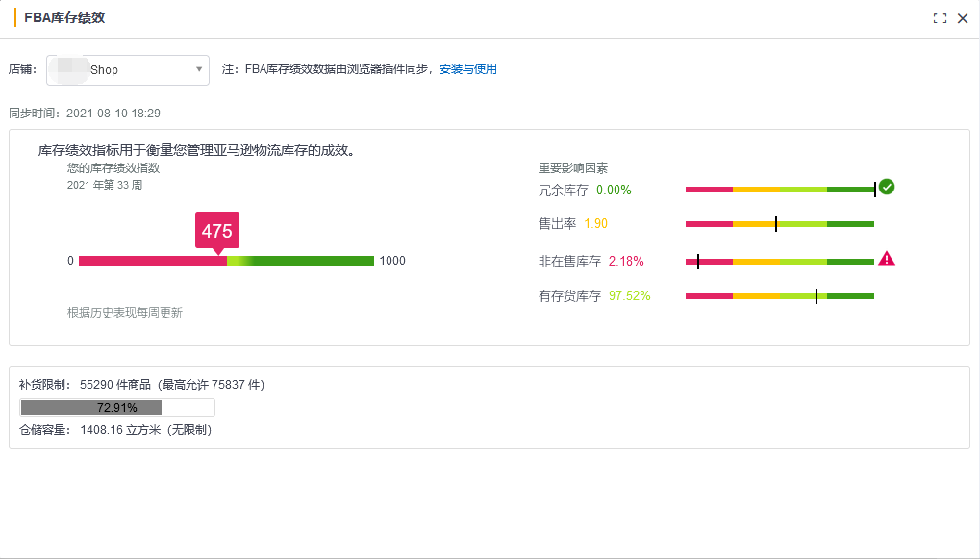Viewport: 980px width, 559px height.
Task: Click the fullscreen expand icon
Action: (940, 18)
